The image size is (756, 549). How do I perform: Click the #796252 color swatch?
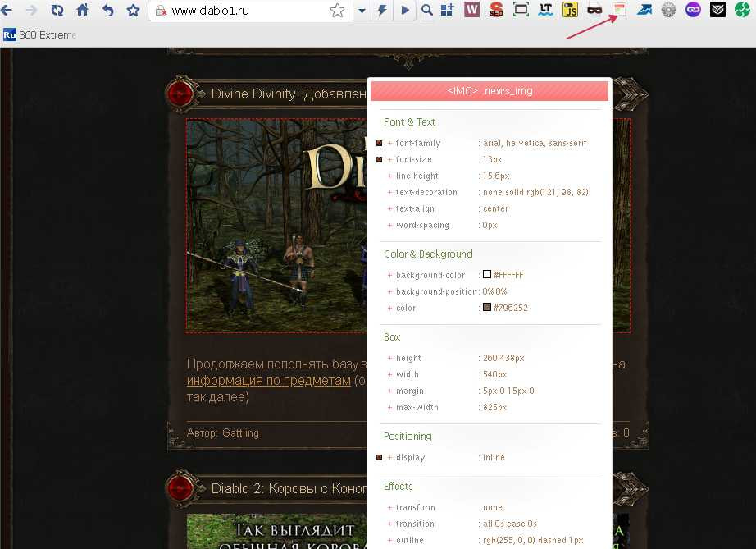tap(487, 307)
